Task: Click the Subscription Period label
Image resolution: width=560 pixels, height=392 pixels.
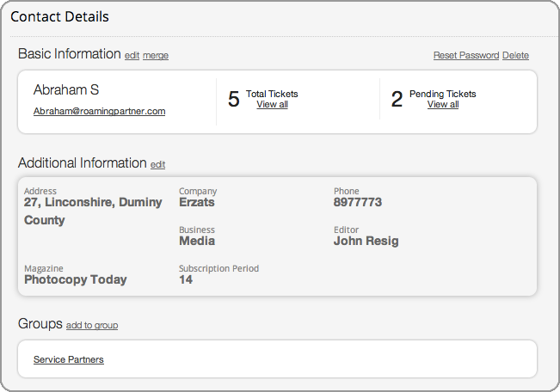Action: point(218,268)
